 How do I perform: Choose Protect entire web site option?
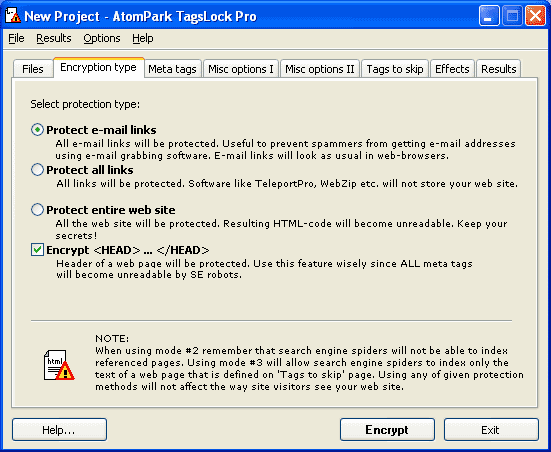click(37, 210)
